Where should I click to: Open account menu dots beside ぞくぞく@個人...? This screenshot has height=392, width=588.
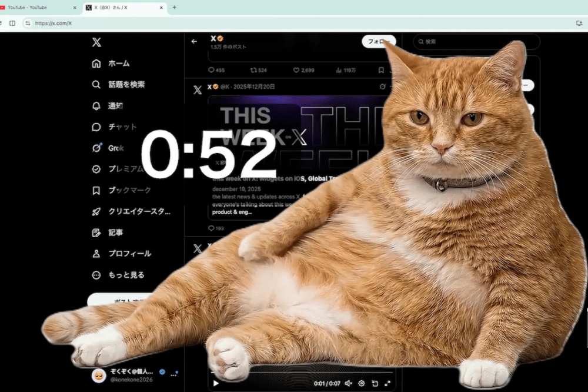pyautogui.click(x=174, y=374)
